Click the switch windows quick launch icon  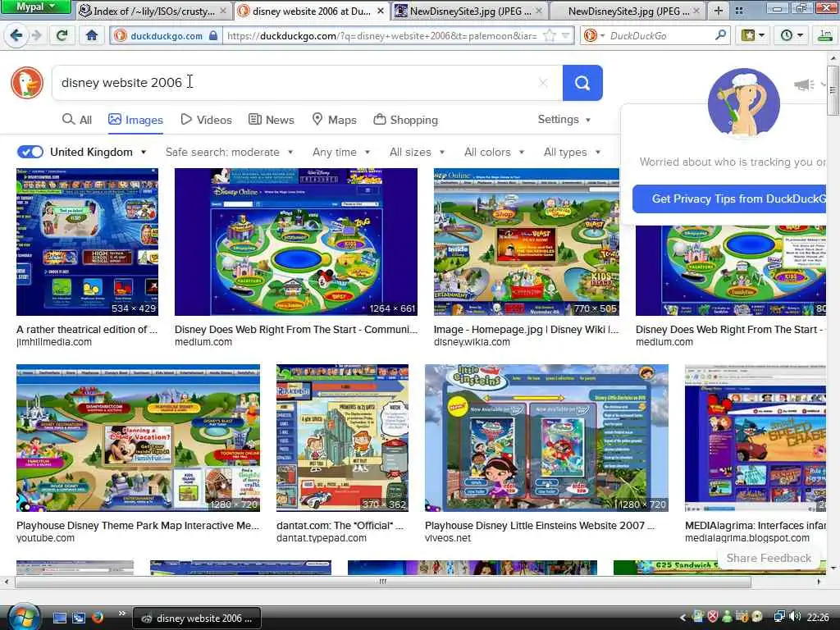[x=79, y=619]
